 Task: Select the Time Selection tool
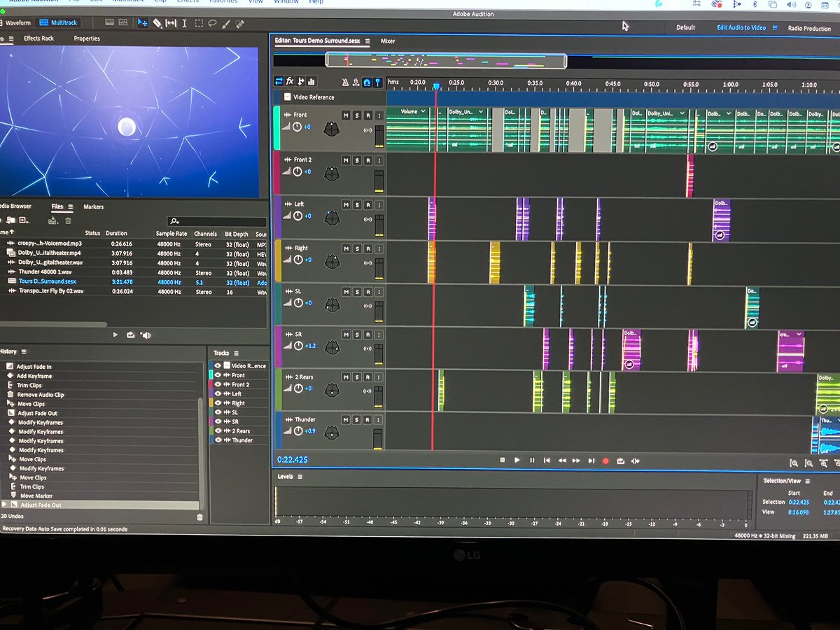[184, 23]
